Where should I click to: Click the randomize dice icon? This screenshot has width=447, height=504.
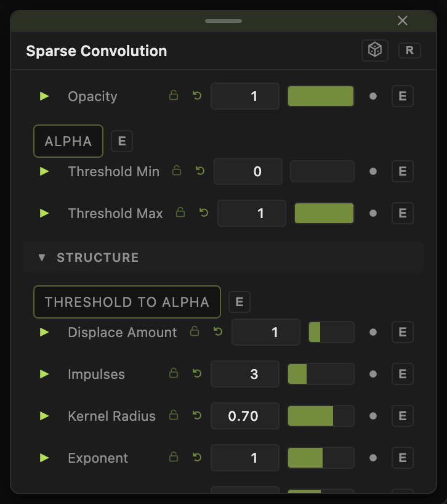(375, 51)
